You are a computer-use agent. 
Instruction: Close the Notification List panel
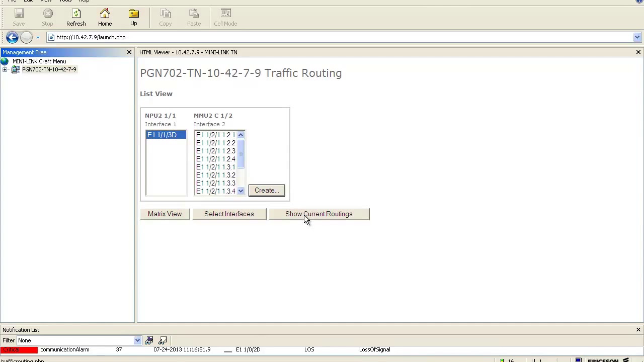638,330
